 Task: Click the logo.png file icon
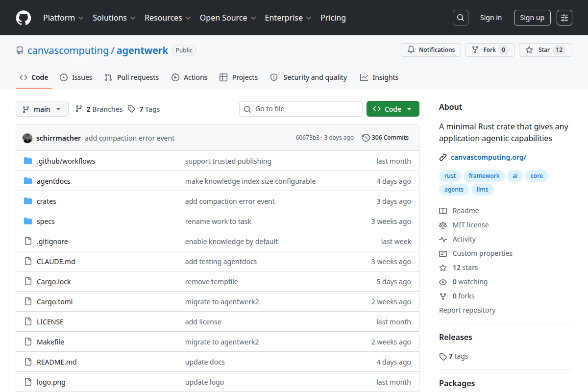(28, 382)
